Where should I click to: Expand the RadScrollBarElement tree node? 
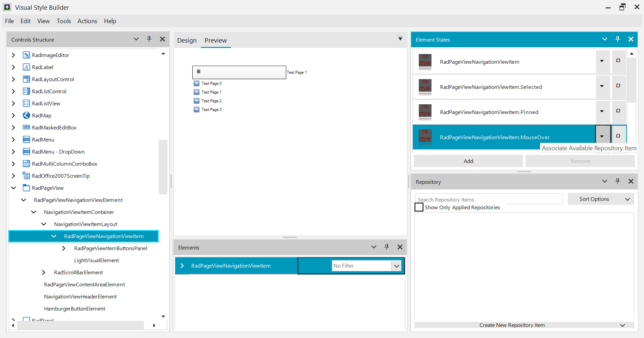[43, 272]
